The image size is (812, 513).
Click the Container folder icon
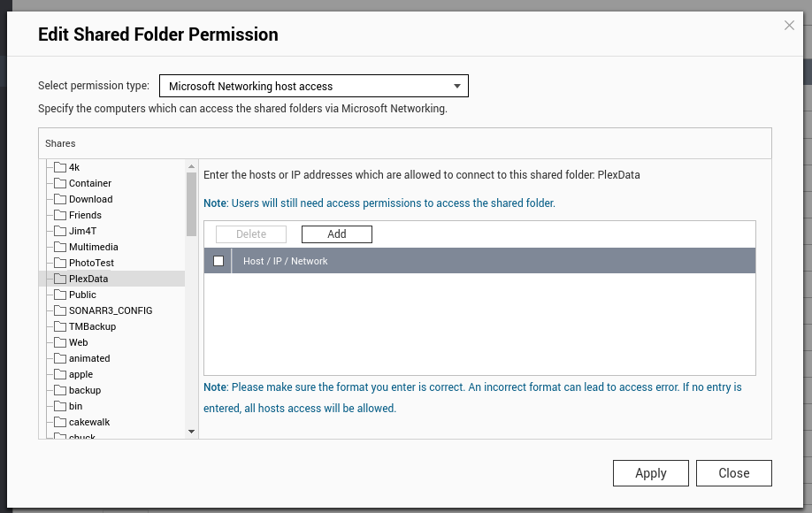tap(60, 183)
